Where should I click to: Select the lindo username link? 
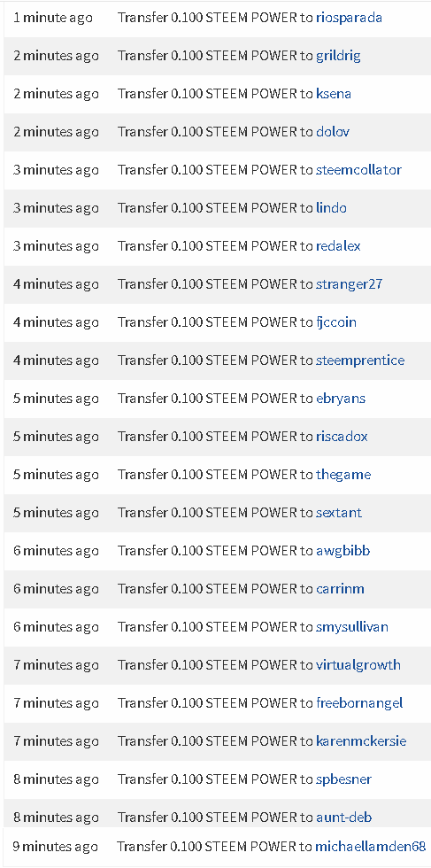coord(331,208)
